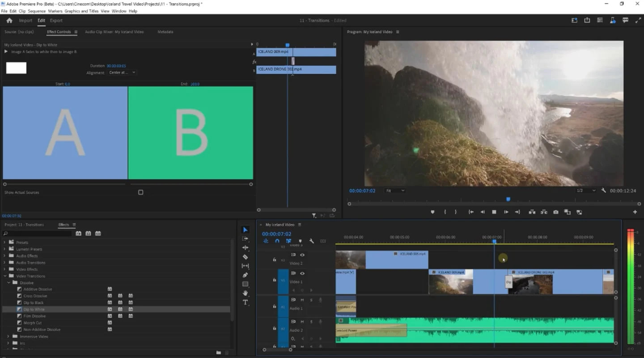
Task: Go to the Export workspace
Action: pyautogui.click(x=56, y=21)
